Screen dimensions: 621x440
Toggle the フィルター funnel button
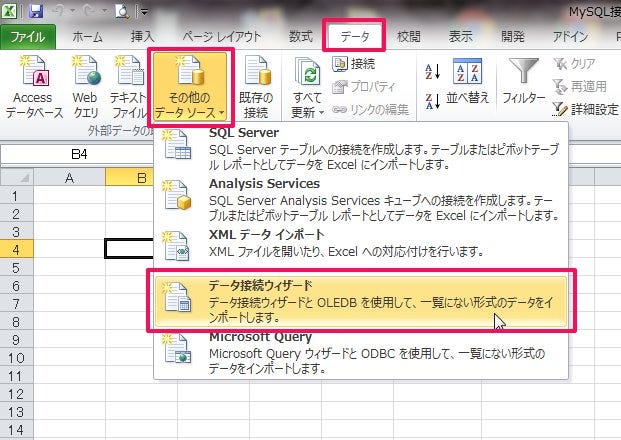tap(524, 81)
